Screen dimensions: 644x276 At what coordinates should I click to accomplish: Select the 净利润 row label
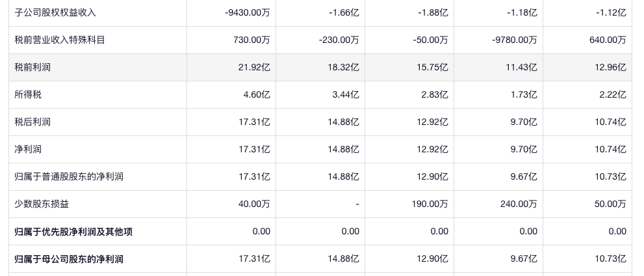tap(28, 149)
